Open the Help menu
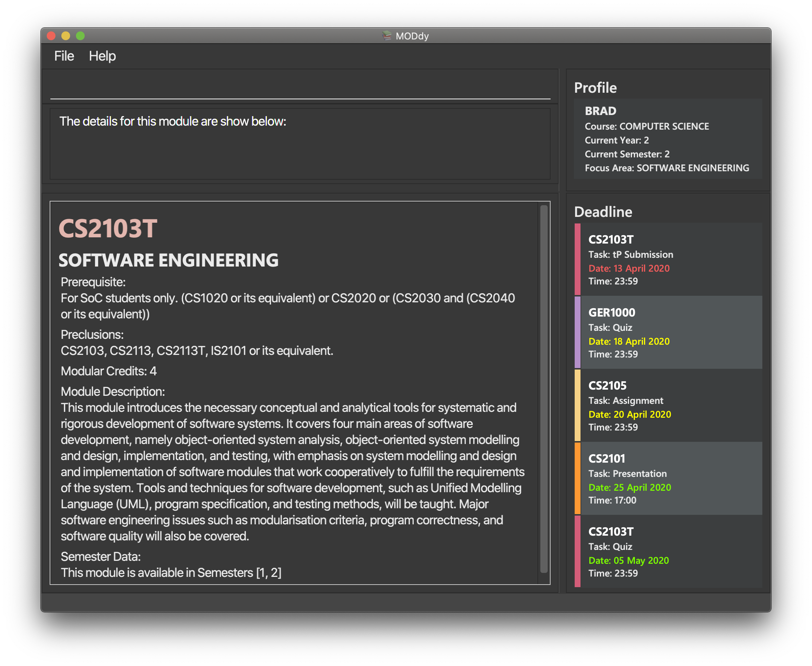 (x=102, y=56)
